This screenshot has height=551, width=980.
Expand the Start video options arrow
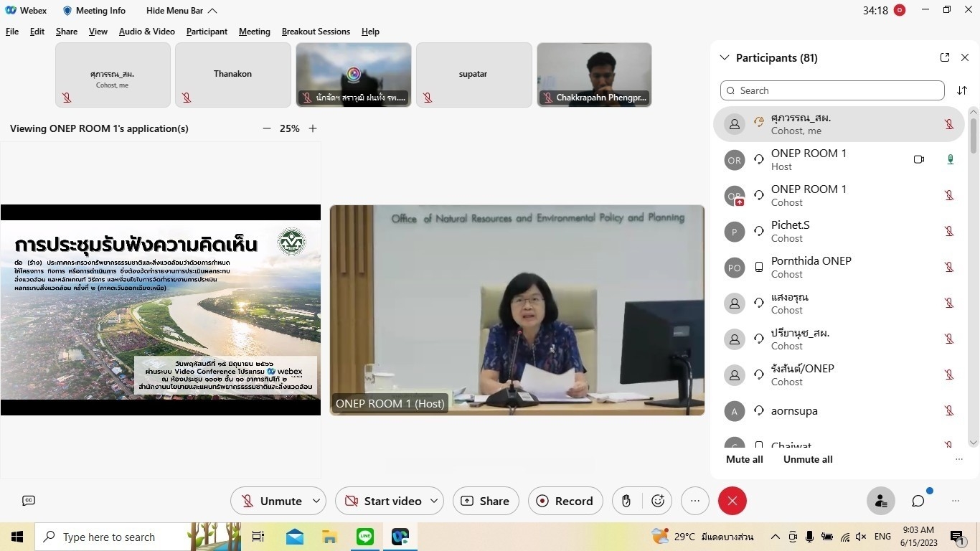(434, 501)
